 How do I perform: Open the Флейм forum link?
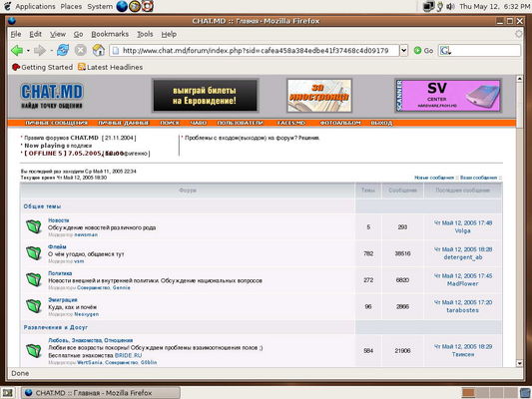click(x=57, y=246)
